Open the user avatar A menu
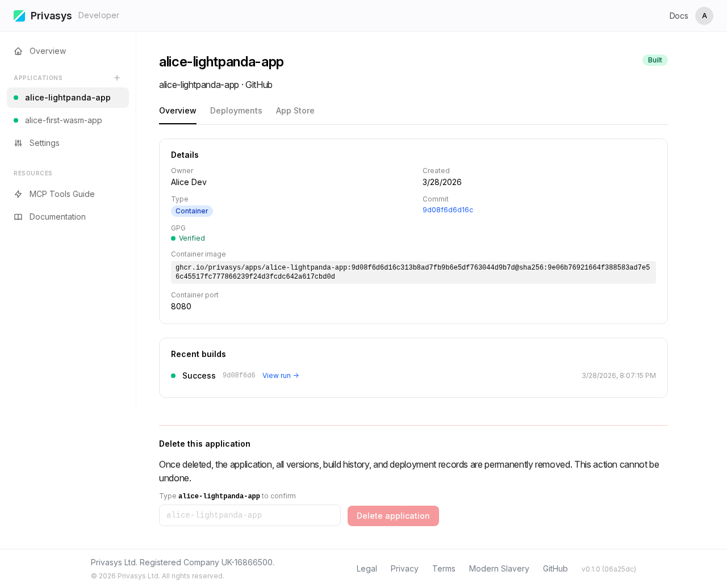This screenshot has height=588, width=727. coord(704,16)
